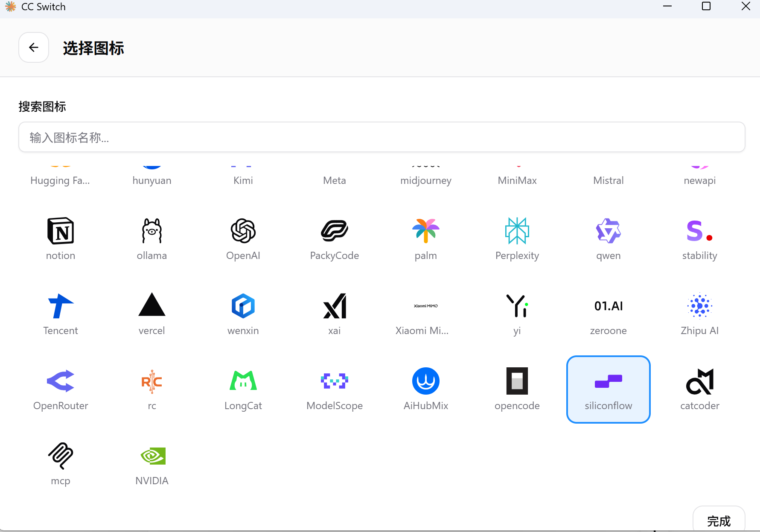Close the CC Switch window
The image size is (760, 532).
pyautogui.click(x=745, y=6)
